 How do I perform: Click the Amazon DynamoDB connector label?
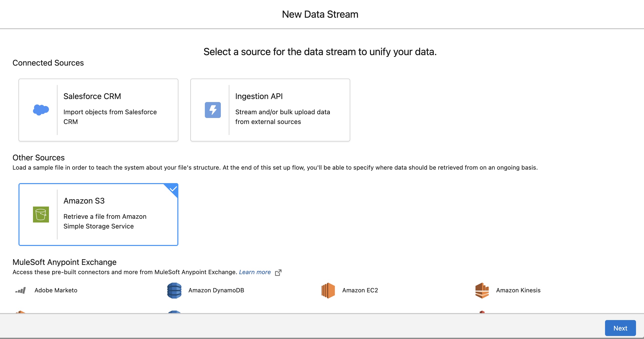tap(216, 290)
